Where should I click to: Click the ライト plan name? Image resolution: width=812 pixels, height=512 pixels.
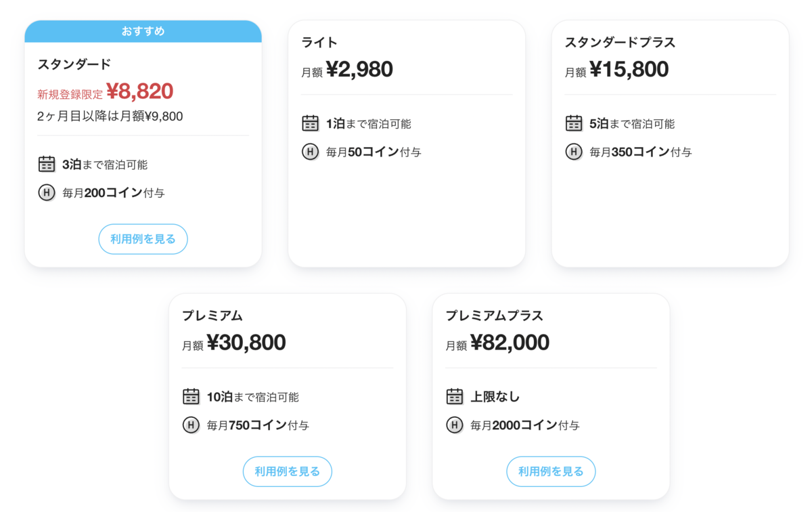pyautogui.click(x=317, y=41)
